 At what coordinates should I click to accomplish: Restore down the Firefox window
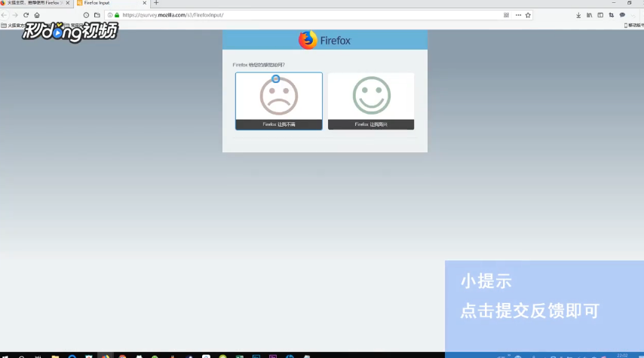point(629,3)
